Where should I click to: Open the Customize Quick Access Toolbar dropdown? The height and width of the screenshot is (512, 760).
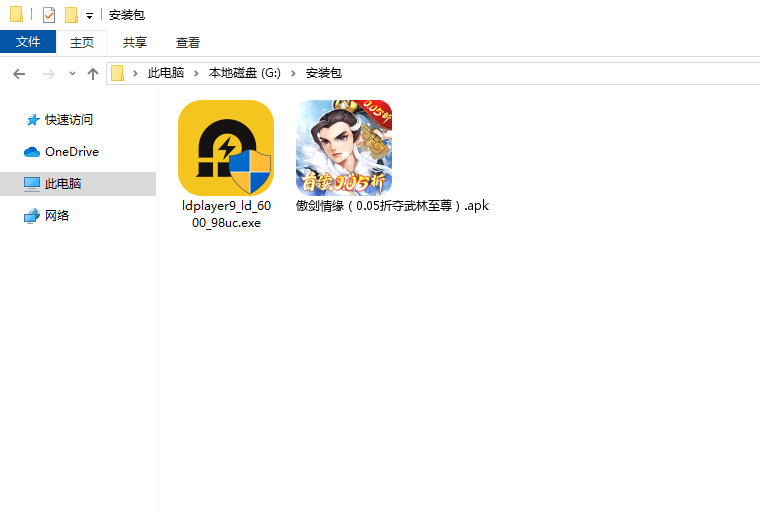click(89, 16)
